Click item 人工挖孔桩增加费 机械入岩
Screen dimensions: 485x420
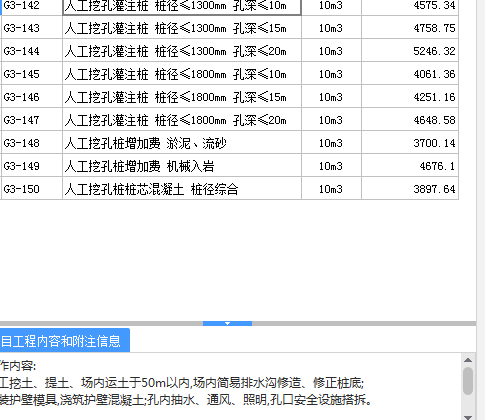182,166
